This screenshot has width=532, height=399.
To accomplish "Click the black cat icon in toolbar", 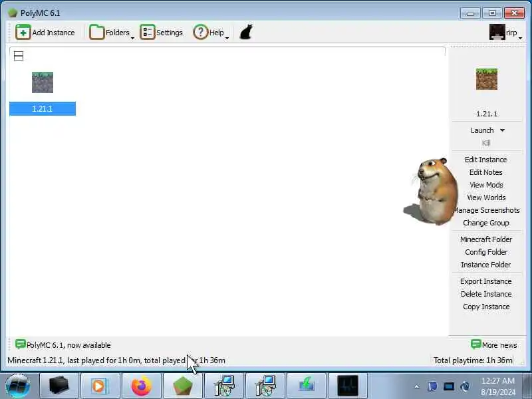I will click(246, 32).
